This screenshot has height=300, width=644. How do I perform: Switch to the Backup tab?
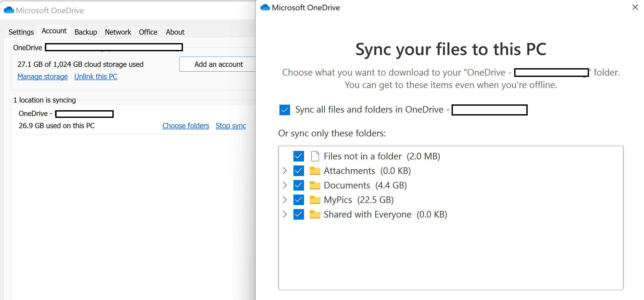[86, 32]
